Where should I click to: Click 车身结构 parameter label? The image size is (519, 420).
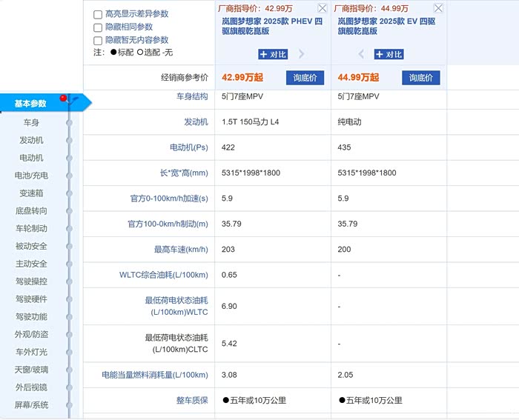[x=192, y=96]
